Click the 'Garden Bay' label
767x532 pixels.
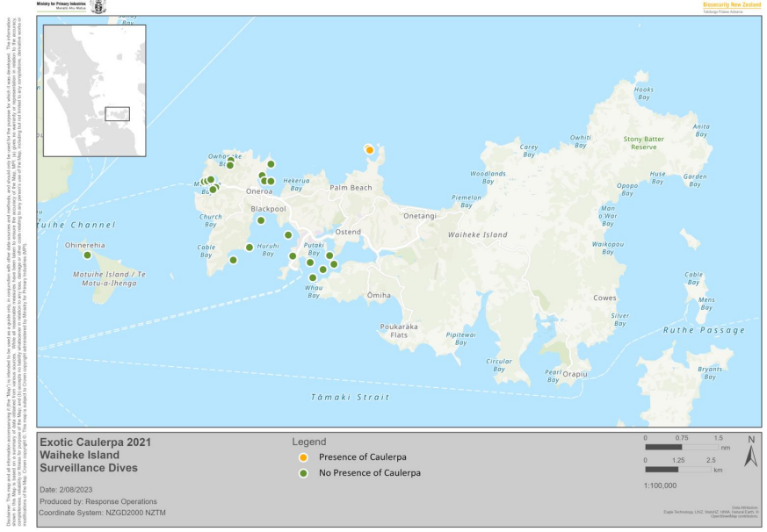click(x=695, y=181)
